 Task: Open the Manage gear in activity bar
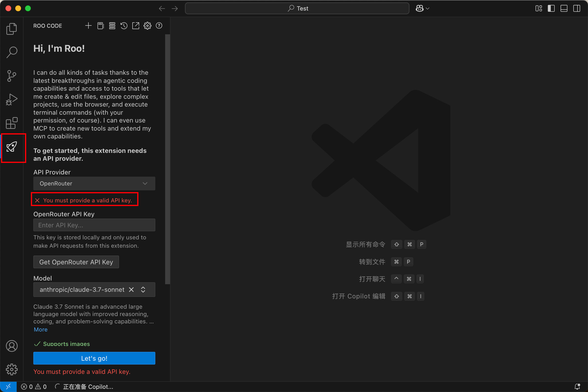tap(12, 369)
